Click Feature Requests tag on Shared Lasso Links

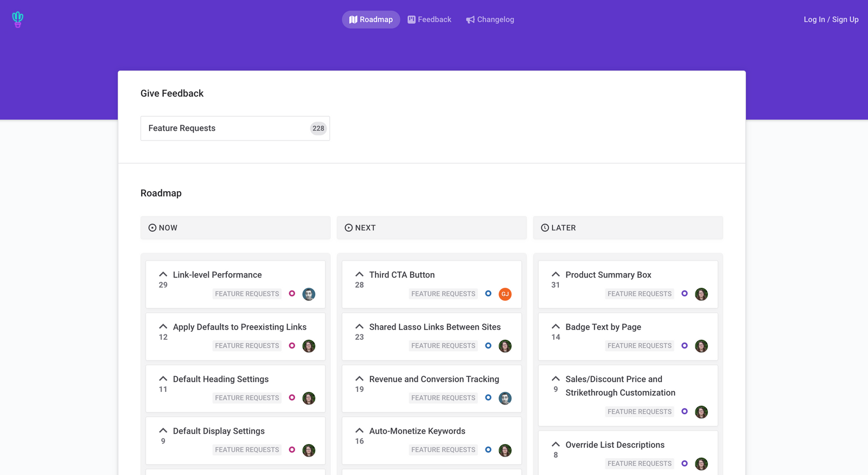point(443,346)
